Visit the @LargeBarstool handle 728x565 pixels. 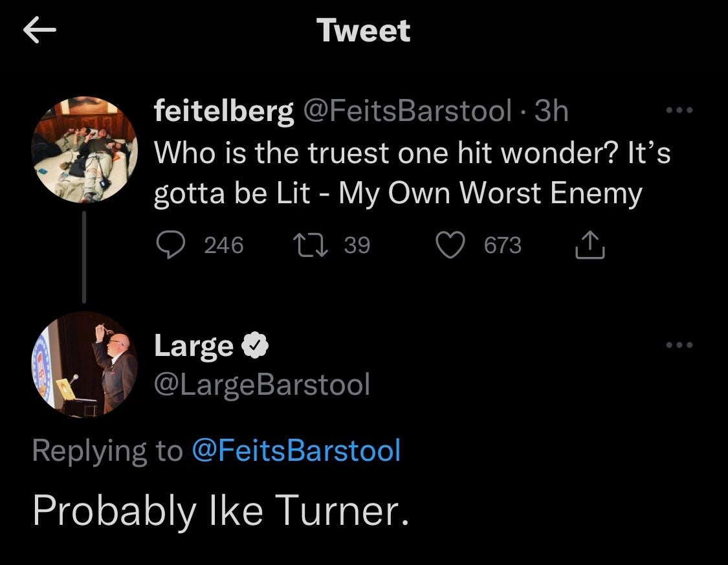click(x=261, y=384)
